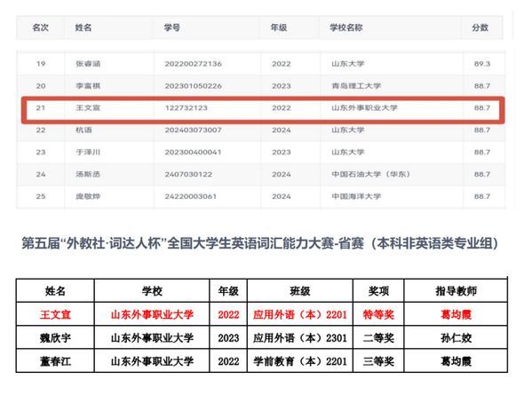Click the 分数 column header

point(480,28)
